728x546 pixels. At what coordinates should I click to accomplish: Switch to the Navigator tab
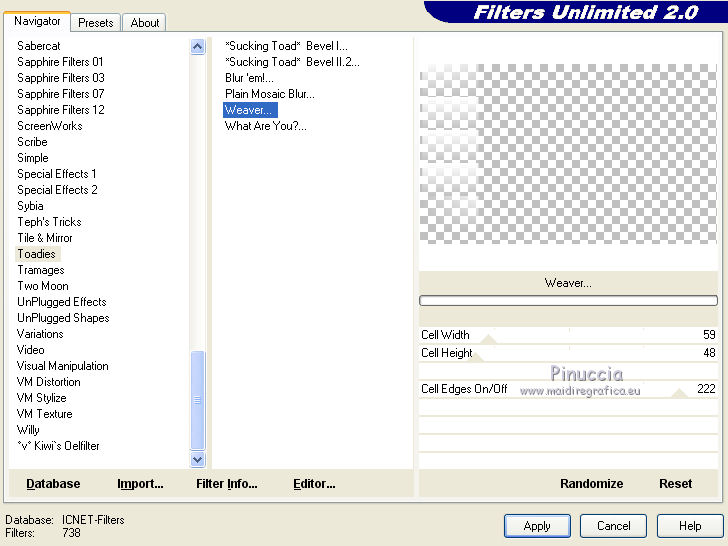click(37, 21)
